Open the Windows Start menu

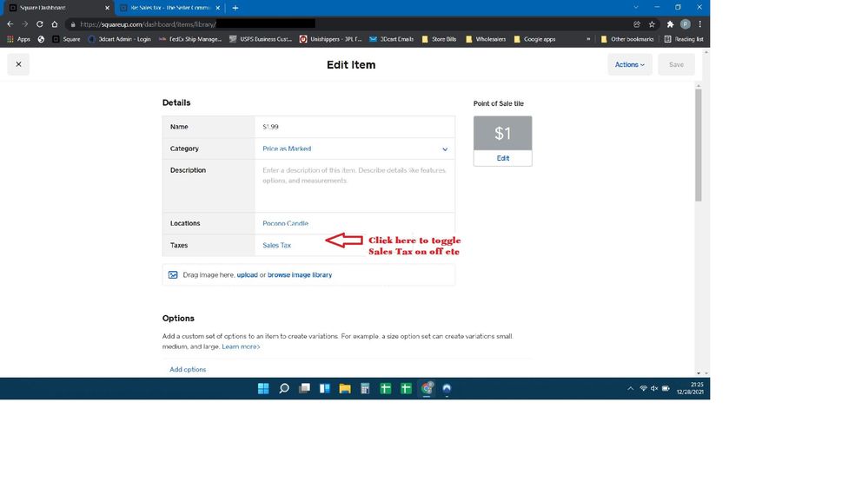[263, 389]
